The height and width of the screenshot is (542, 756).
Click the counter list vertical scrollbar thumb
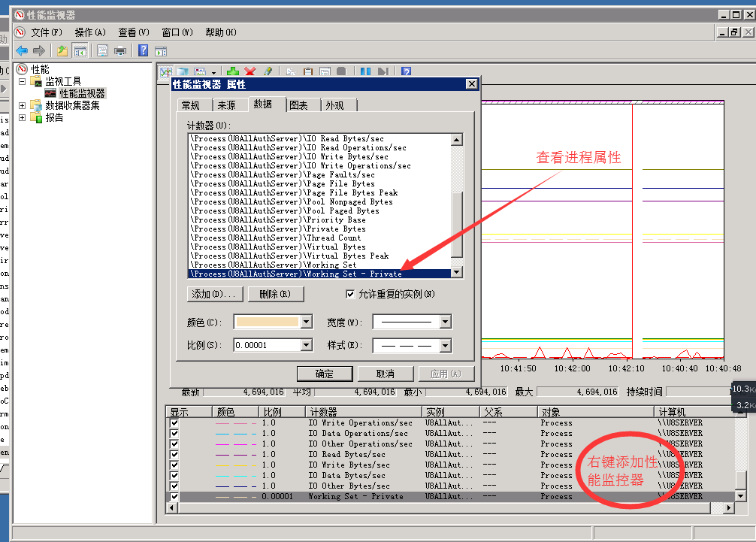point(457,224)
